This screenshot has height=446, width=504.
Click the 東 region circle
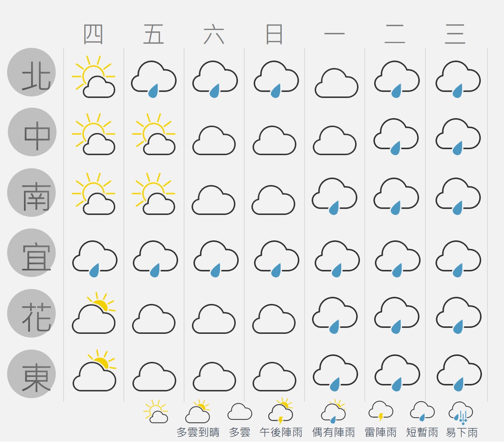click(31, 374)
